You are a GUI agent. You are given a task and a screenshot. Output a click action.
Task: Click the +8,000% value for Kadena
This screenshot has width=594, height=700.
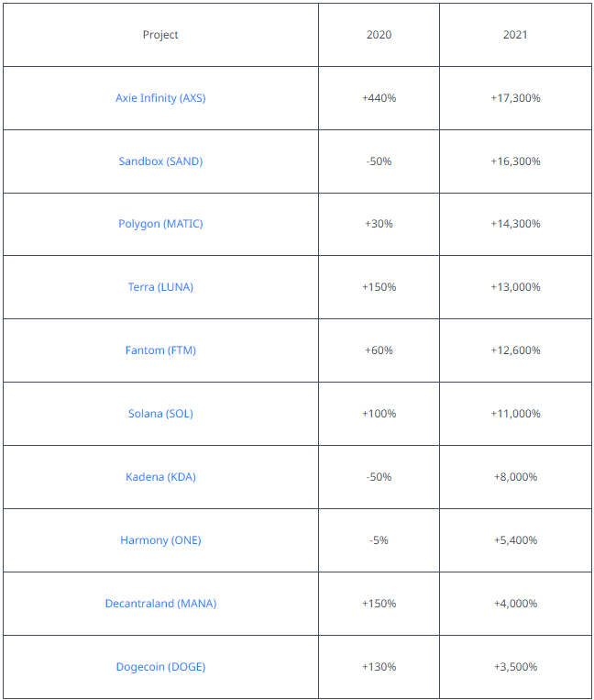click(x=515, y=477)
